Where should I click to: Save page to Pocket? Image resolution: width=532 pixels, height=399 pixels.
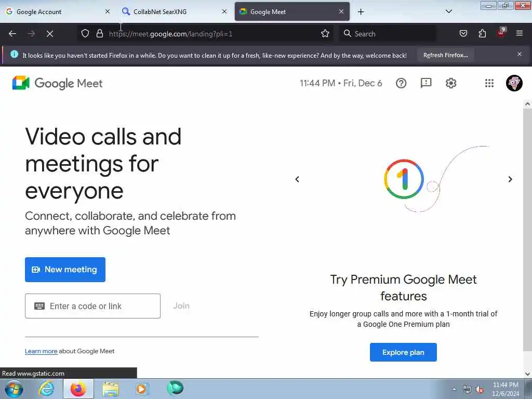coord(463,34)
